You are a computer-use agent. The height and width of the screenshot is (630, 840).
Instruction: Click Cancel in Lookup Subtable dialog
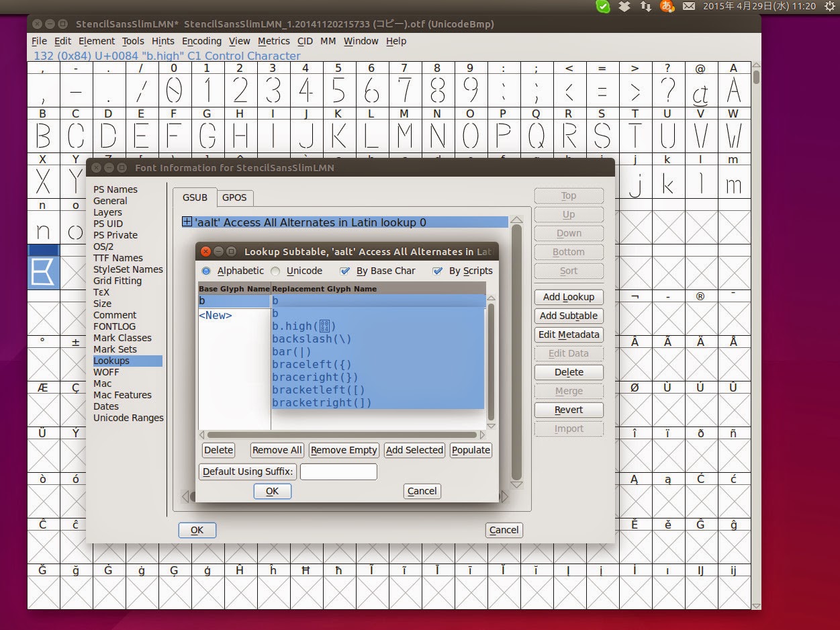point(422,491)
